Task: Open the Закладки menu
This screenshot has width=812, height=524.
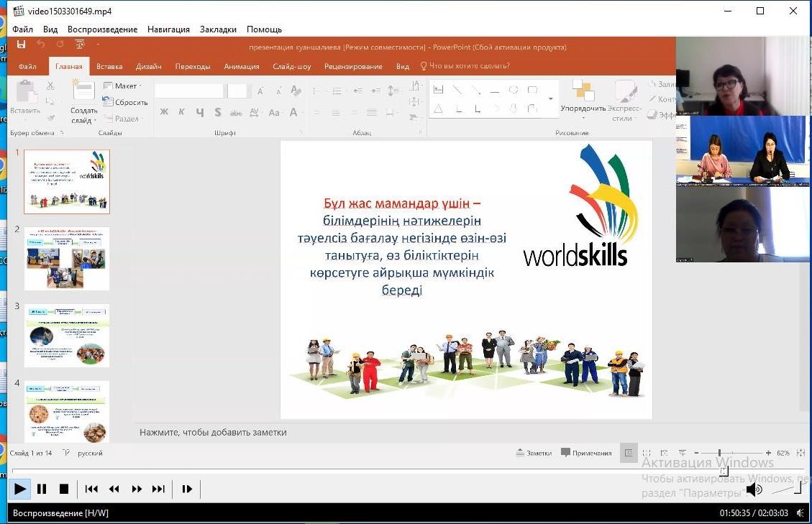Action: point(218,29)
